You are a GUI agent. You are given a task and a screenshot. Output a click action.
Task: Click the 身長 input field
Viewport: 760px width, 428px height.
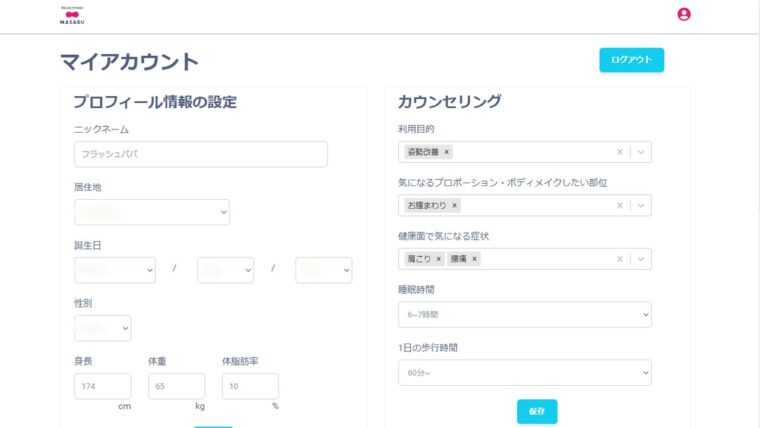(x=102, y=386)
